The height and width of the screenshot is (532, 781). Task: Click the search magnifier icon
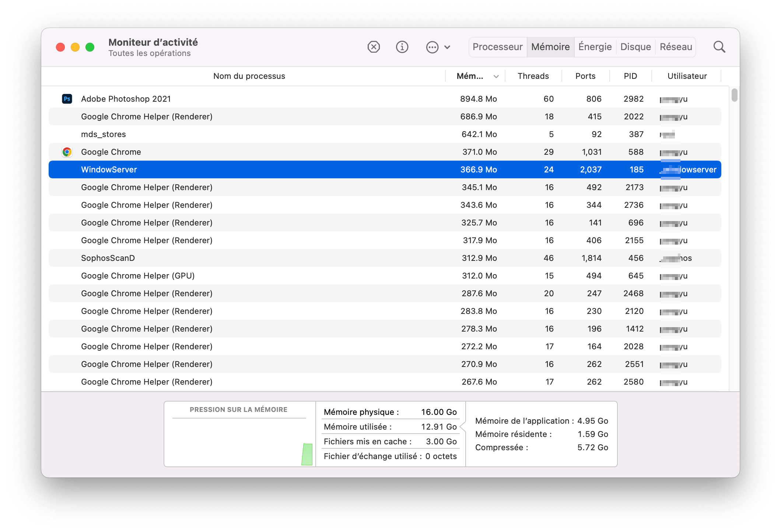tap(719, 47)
